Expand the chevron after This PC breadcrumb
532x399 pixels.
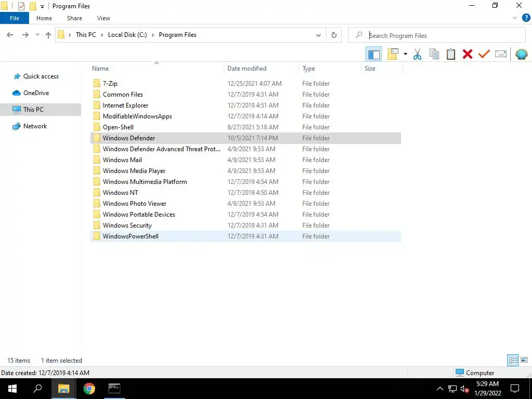[x=102, y=35]
